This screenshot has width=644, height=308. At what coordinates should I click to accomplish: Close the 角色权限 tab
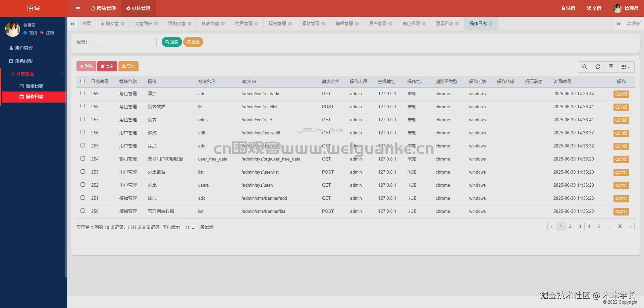point(424,24)
